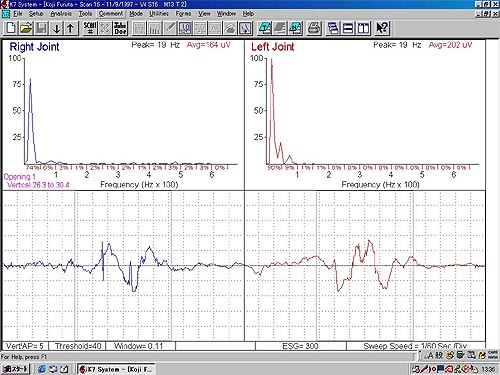Click the tile vertically windows icon
The image size is (500, 375).
pos(363,28)
